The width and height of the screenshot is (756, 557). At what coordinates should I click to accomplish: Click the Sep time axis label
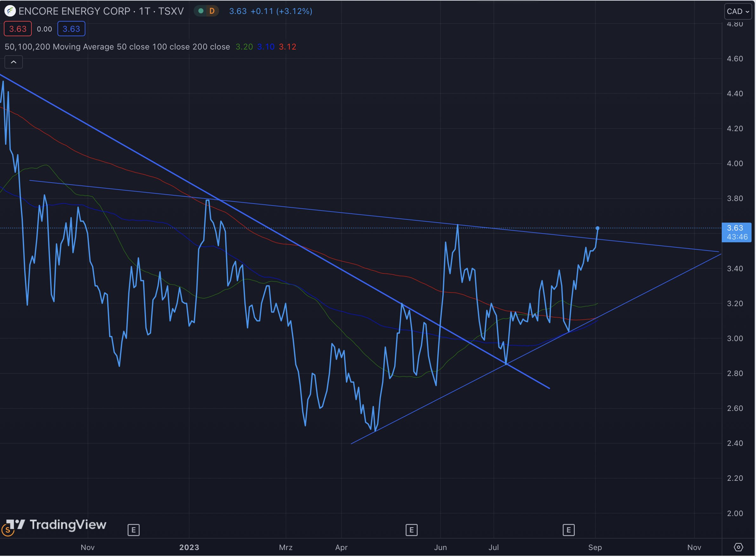[595, 547]
